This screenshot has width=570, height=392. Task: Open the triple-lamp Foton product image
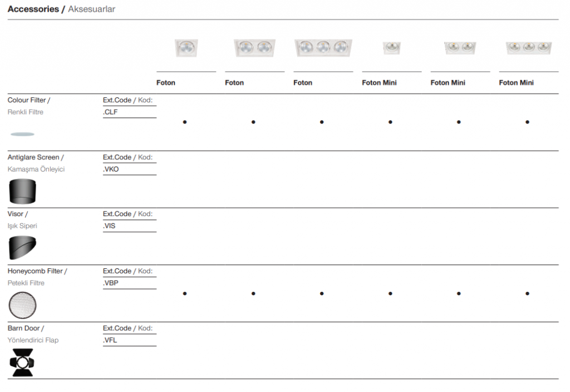point(323,48)
